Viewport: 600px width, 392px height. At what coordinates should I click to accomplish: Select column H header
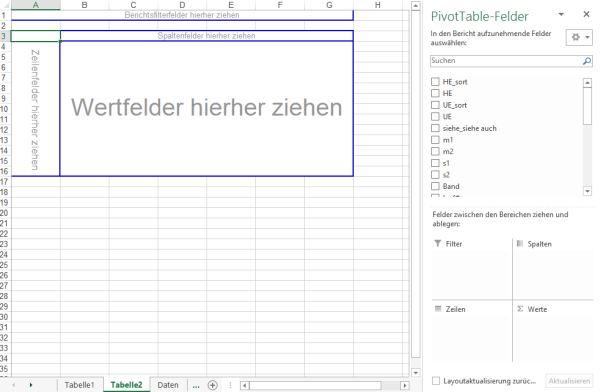pos(378,5)
